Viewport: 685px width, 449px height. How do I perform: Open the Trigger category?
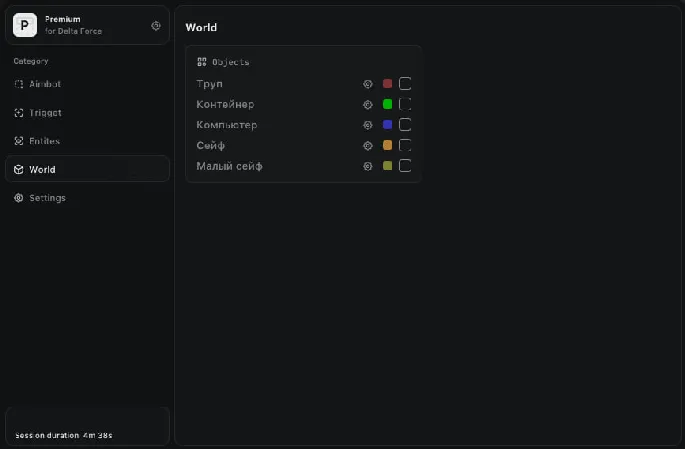pyautogui.click(x=45, y=113)
